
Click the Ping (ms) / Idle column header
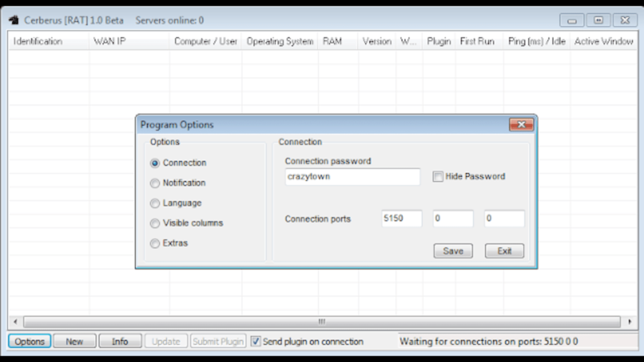[x=536, y=41]
